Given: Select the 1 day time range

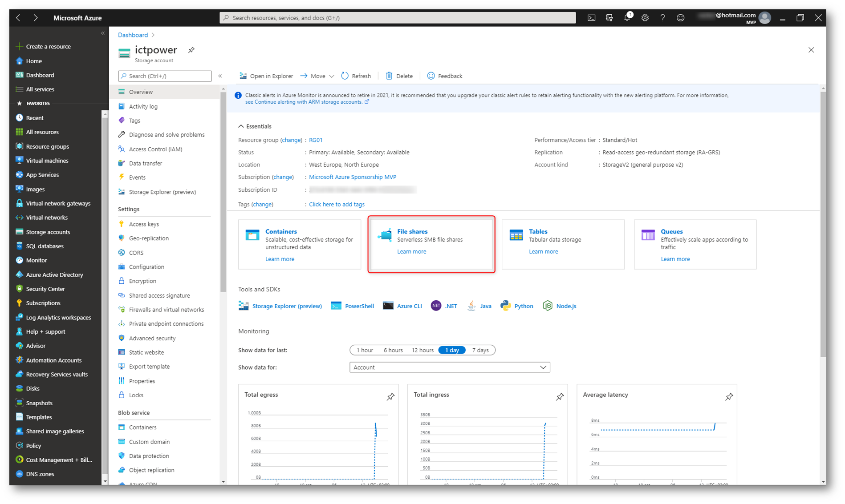Looking at the screenshot, I should pyautogui.click(x=452, y=350).
